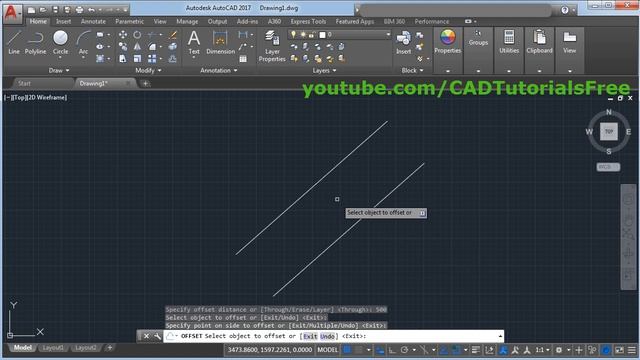
Task: Switch to the Start file tab
Action: tap(24, 83)
